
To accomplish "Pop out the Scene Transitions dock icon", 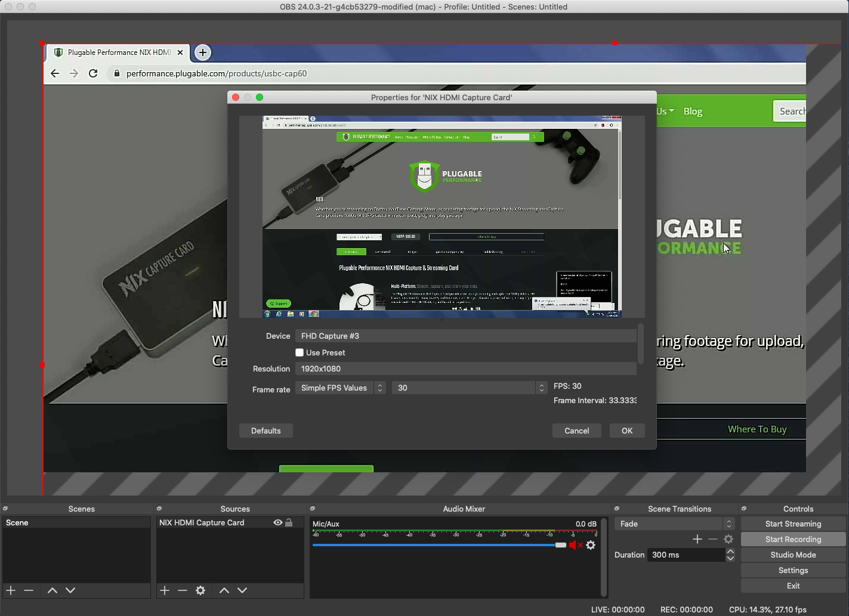I will 617,509.
